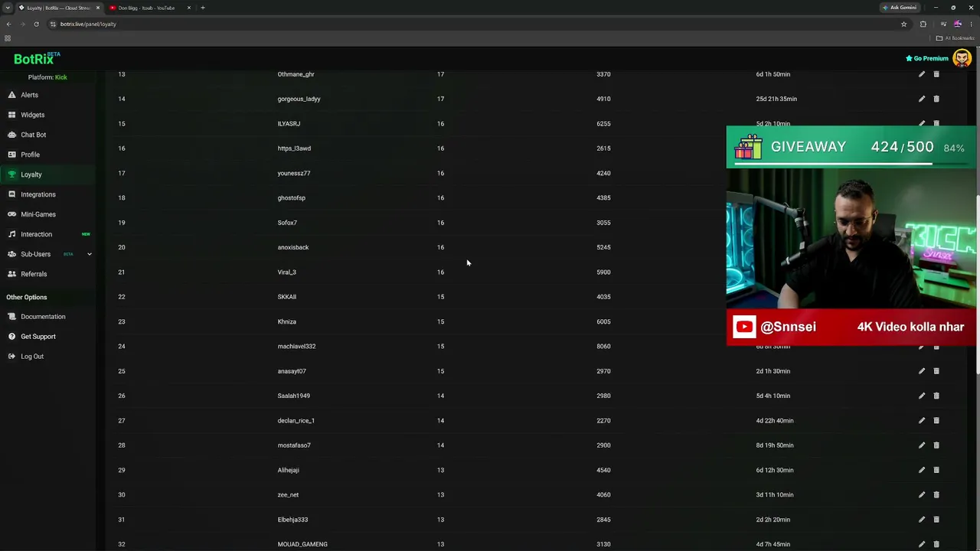The image size is (980, 551).
Task: Click the BotRix BETA logo
Action: [x=37, y=59]
